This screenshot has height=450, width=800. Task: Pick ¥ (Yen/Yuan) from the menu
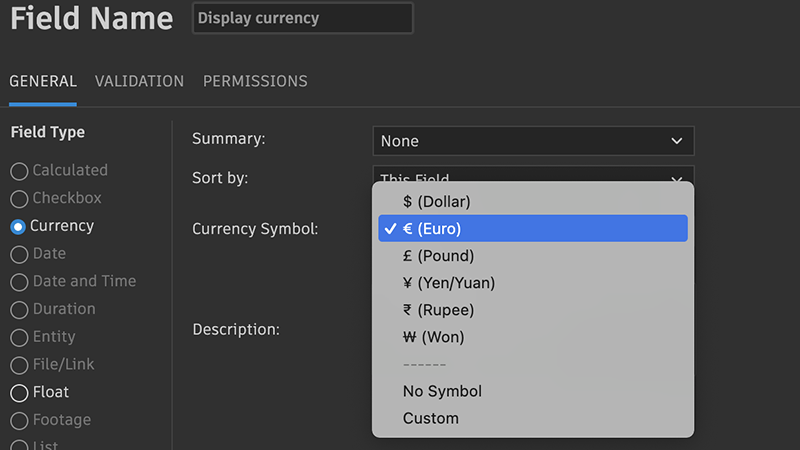tap(448, 283)
